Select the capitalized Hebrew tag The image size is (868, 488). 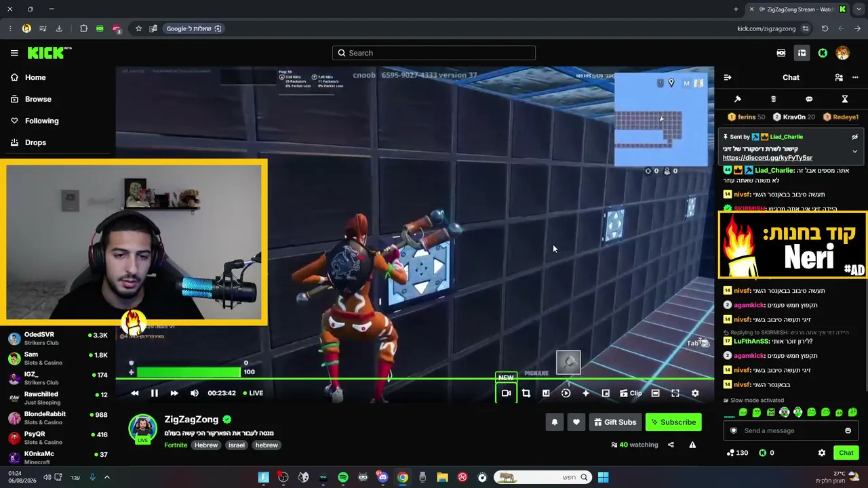coord(206,445)
